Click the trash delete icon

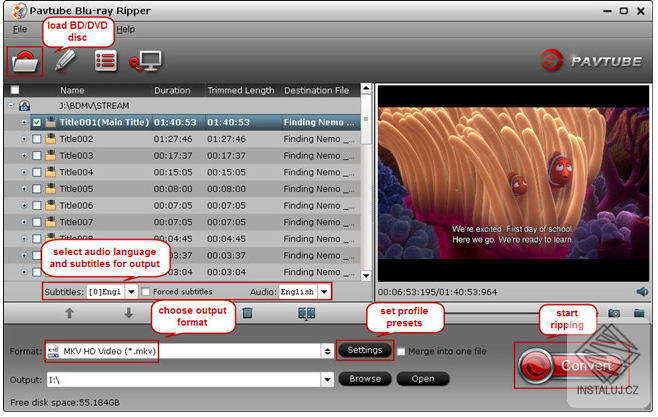tap(248, 313)
